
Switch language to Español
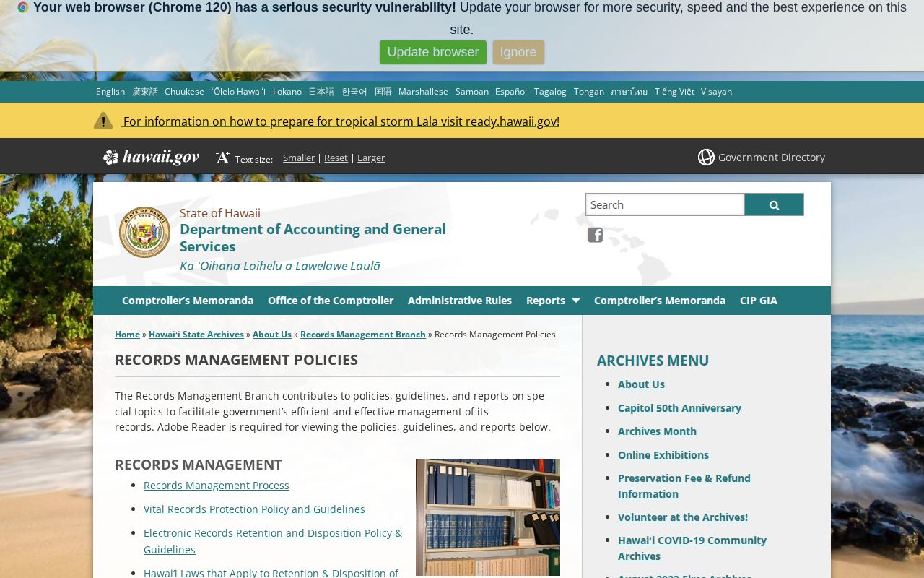click(511, 92)
